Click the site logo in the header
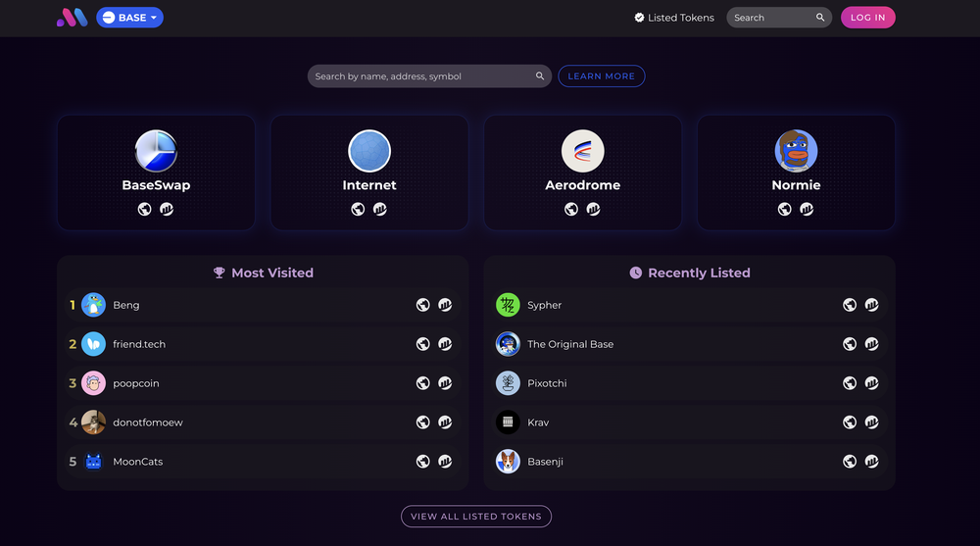Screen dimensions: 980x546 click(72, 18)
